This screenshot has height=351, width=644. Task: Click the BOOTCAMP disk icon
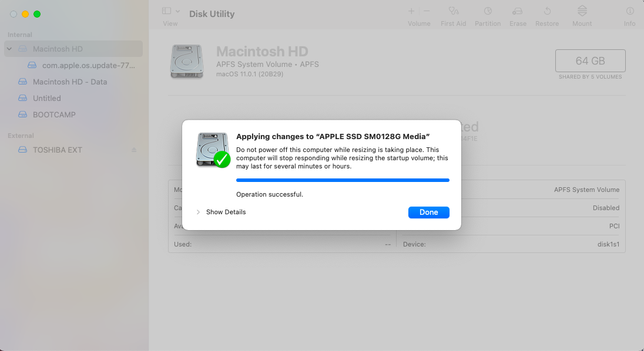(x=22, y=114)
